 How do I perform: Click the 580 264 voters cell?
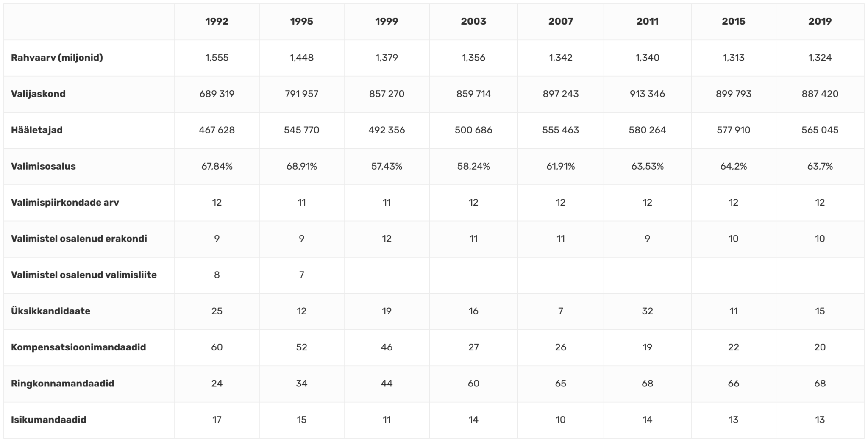(x=647, y=130)
